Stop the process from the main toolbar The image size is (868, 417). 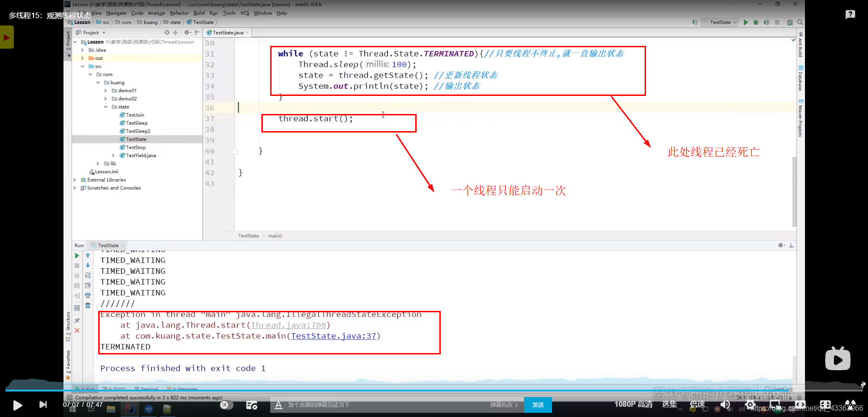pyautogui.click(x=777, y=22)
